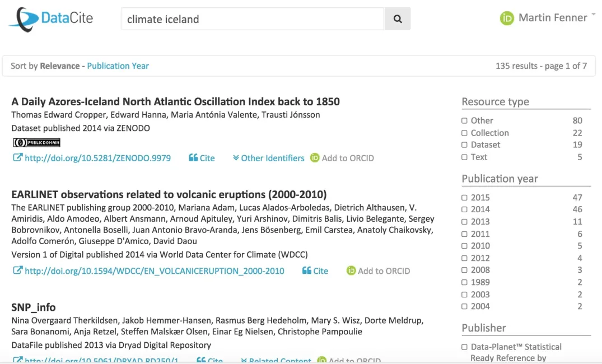
Task: Enable the Collection resource type filter
Action: (464, 133)
